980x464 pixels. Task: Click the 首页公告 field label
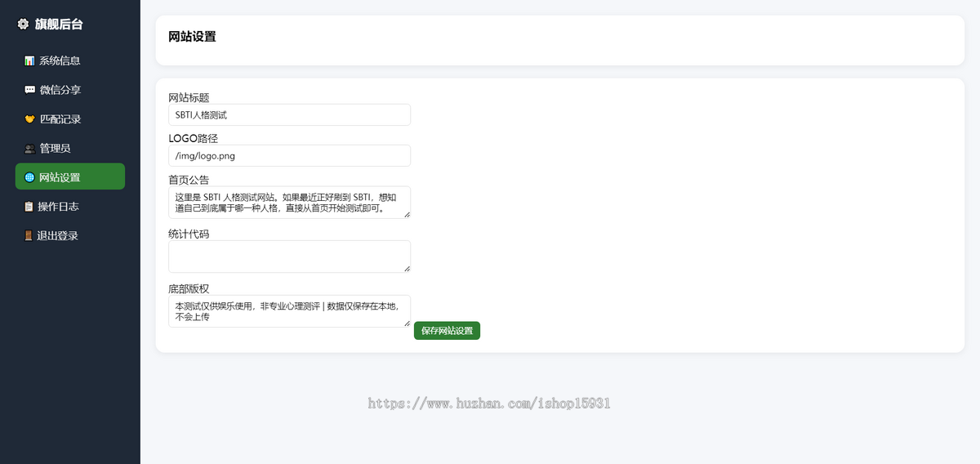[x=189, y=179]
